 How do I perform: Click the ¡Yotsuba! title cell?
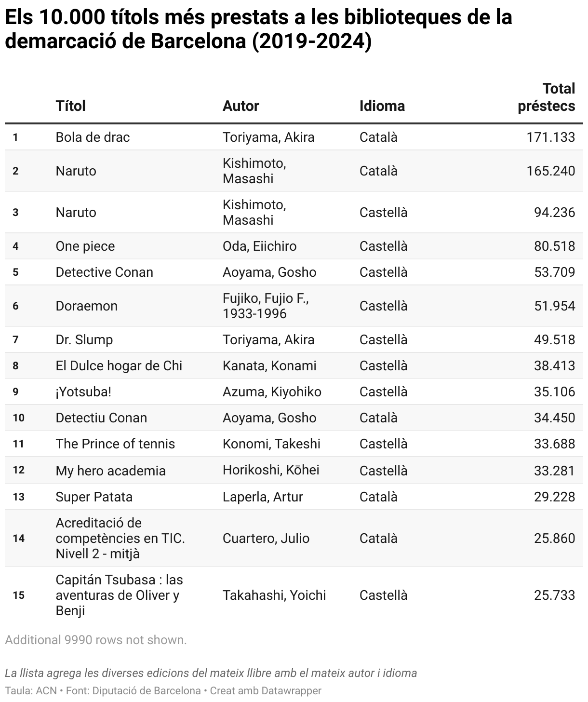pyautogui.click(x=83, y=392)
